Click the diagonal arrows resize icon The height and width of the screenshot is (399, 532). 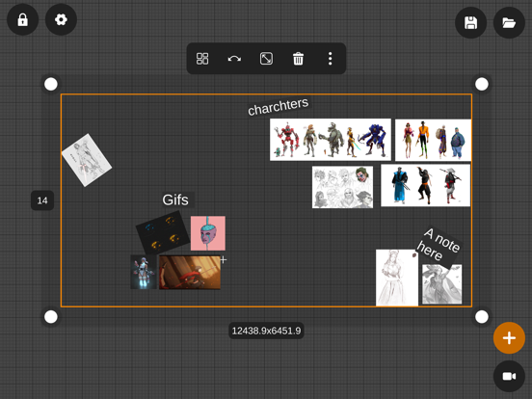pos(266,59)
